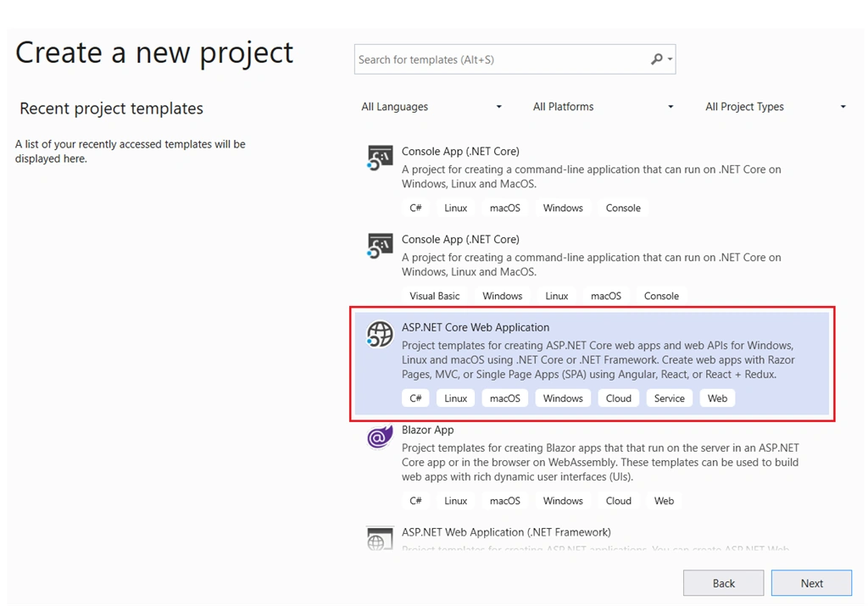This screenshot has height=606, width=868.
Task: Click the Next button
Action: coord(811,583)
